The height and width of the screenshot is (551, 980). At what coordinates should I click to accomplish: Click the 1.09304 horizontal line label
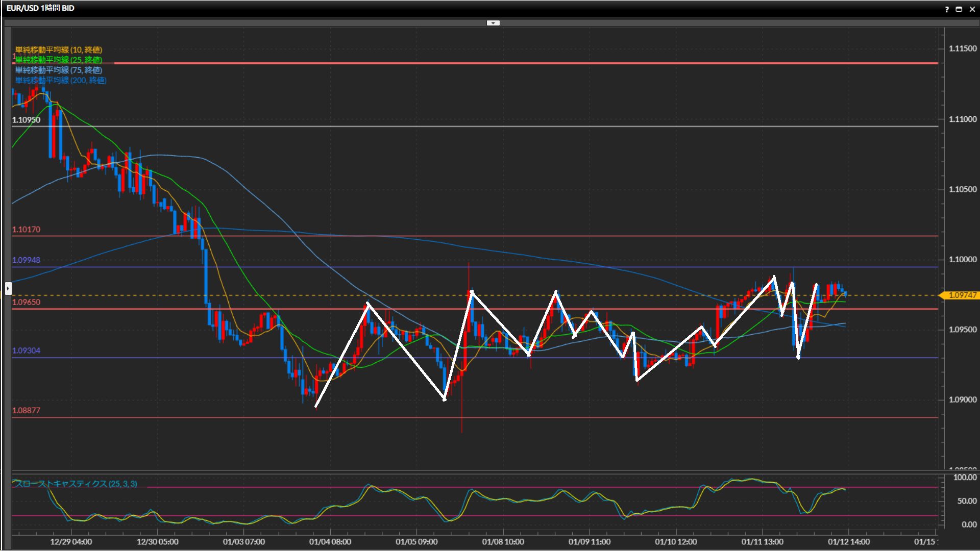tap(26, 350)
